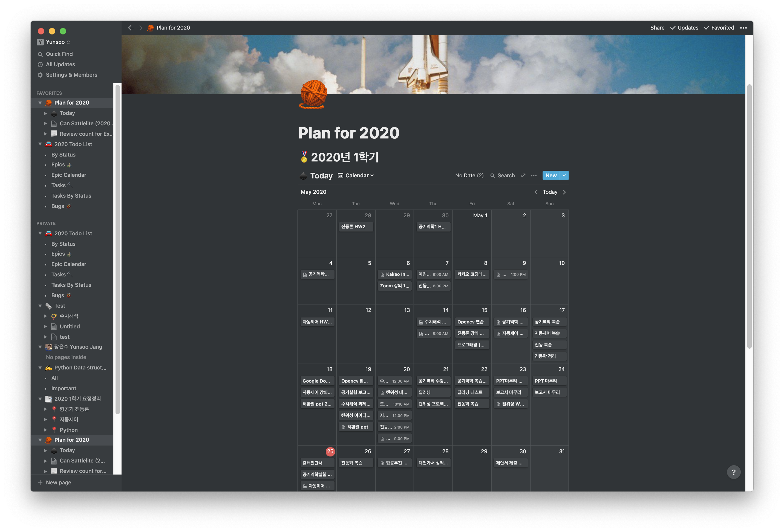Expand the calendar to full page

click(x=523, y=175)
